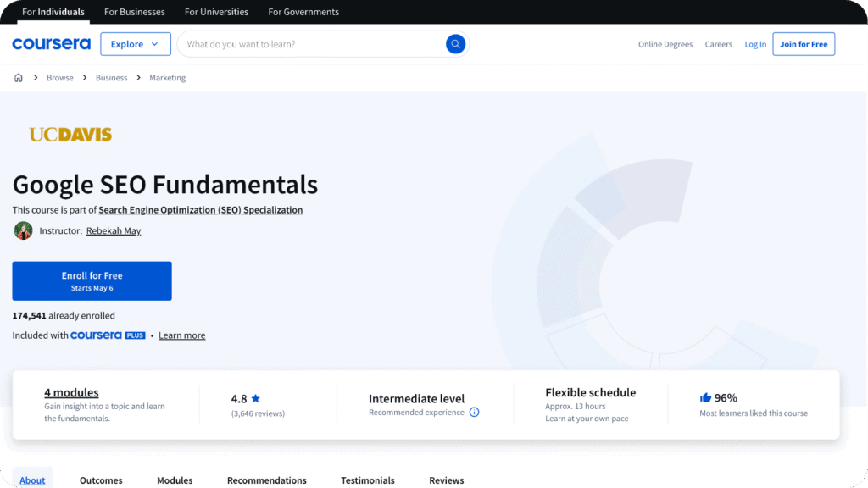The width and height of the screenshot is (868, 488).
Task: Open the For Universities tab
Action: tap(216, 12)
